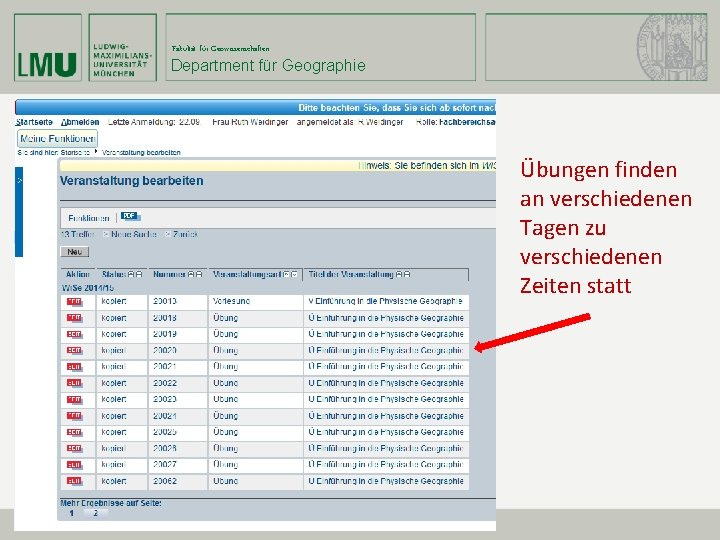Click the yellow Hinweis notice bar
The width and height of the screenshot is (720, 540).
pyautogui.click(x=278, y=165)
